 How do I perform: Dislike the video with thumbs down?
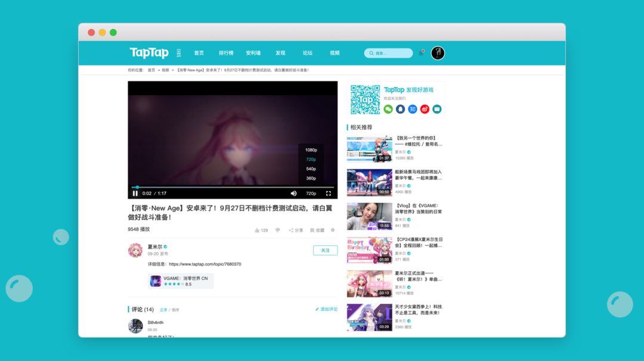point(278,230)
